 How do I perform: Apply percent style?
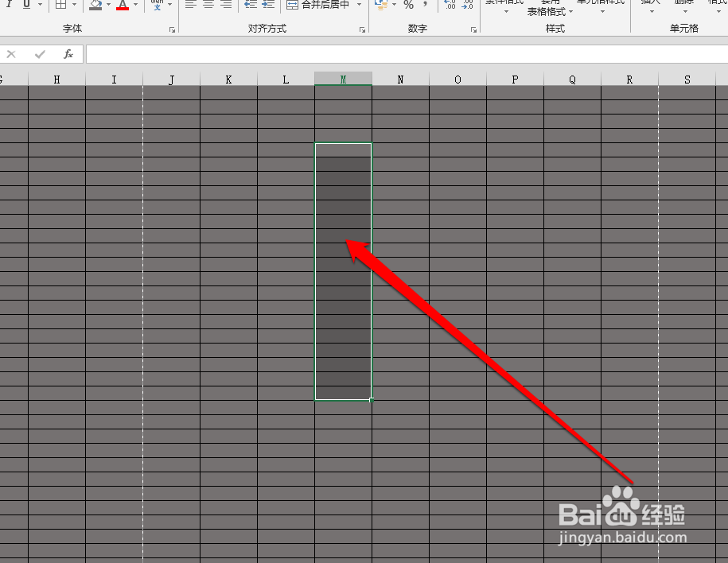[409, 4]
